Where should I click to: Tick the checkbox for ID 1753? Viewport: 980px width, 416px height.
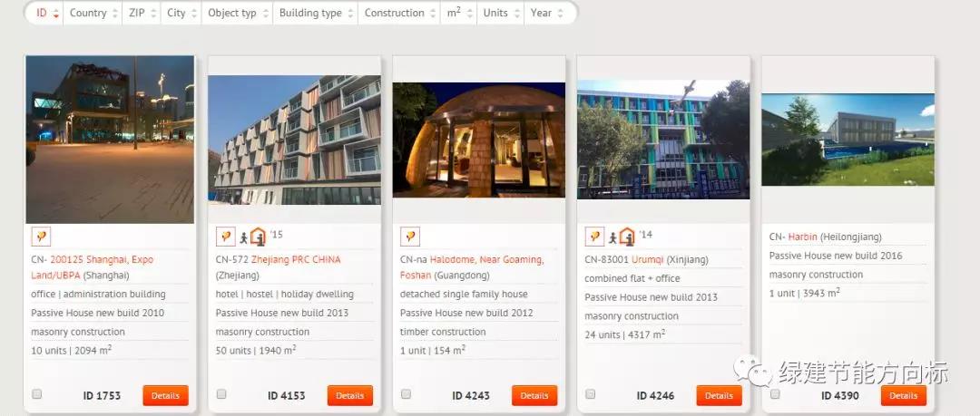(37, 394)
